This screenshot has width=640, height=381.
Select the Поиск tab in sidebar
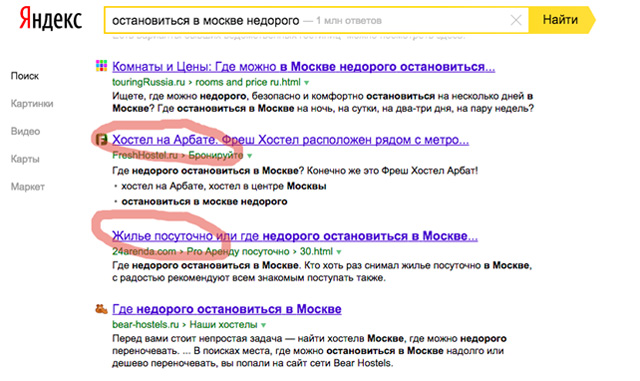click(25, 76)
